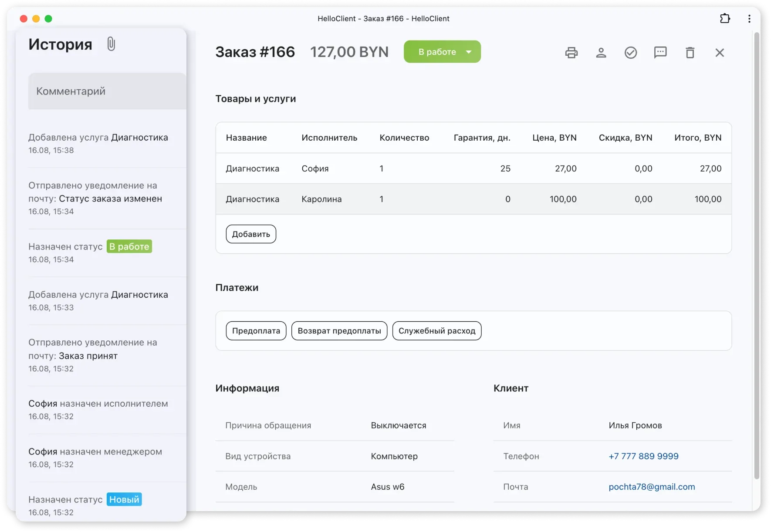Select the Диагностика row by Каролина
The width and height of the screenshot is (771, 532).
473,199
